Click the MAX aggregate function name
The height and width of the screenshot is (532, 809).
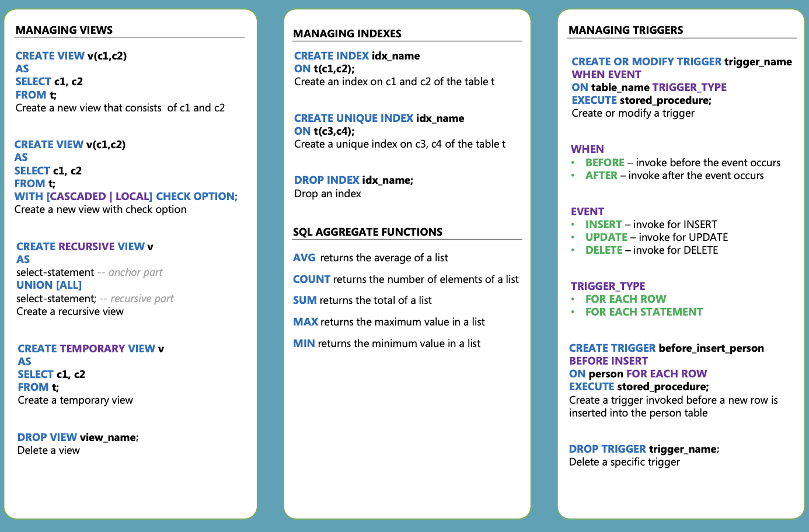[x=305, y=321]
